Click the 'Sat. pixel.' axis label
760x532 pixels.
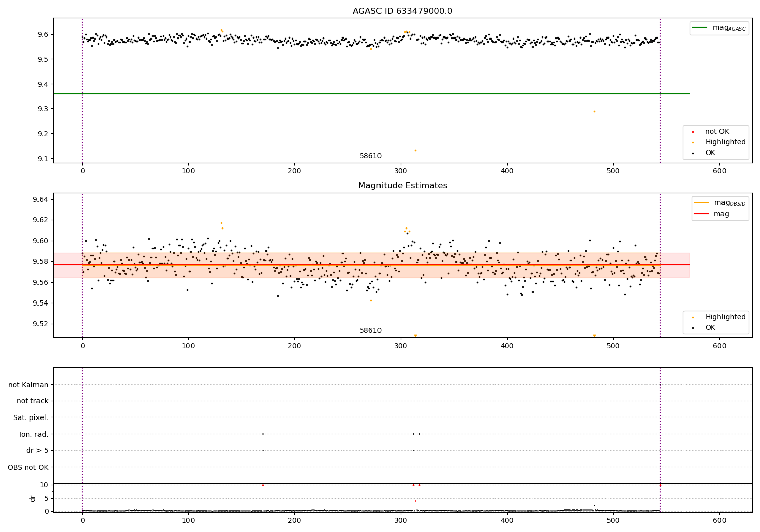[31, 418]
